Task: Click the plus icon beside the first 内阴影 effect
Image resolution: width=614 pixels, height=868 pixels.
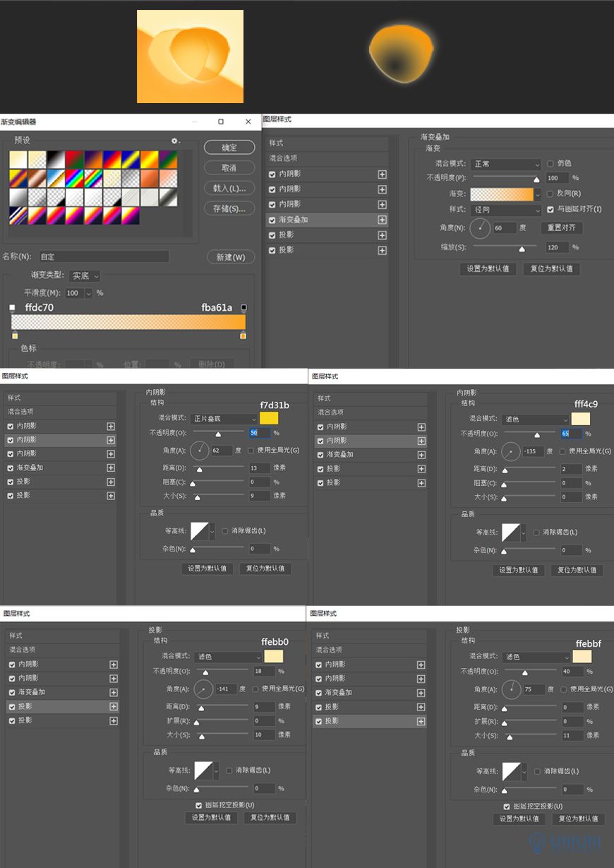Action: pos(382,174)
